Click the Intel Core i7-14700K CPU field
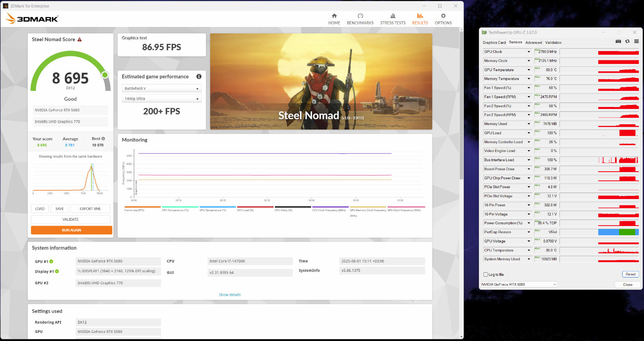 (x=250, y=261)
